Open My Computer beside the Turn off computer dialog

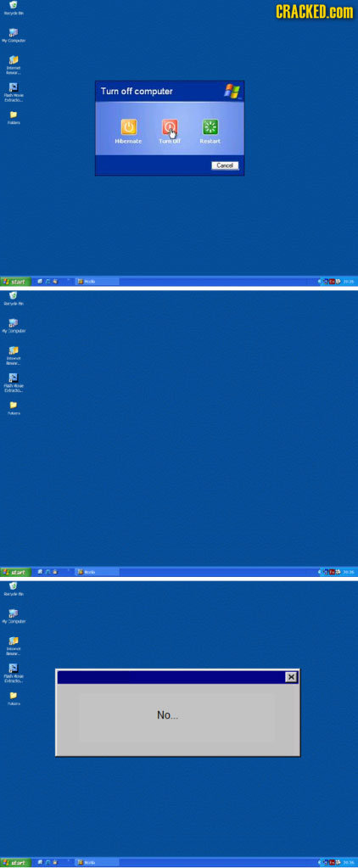12,34
